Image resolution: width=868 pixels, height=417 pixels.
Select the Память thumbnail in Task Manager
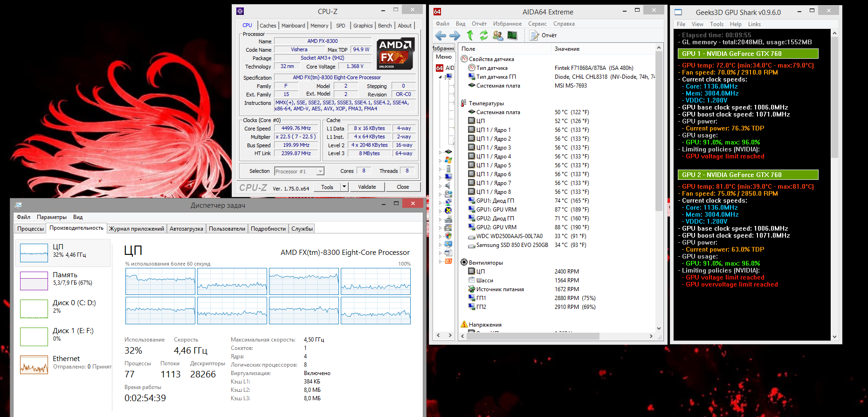coord(34,281)
